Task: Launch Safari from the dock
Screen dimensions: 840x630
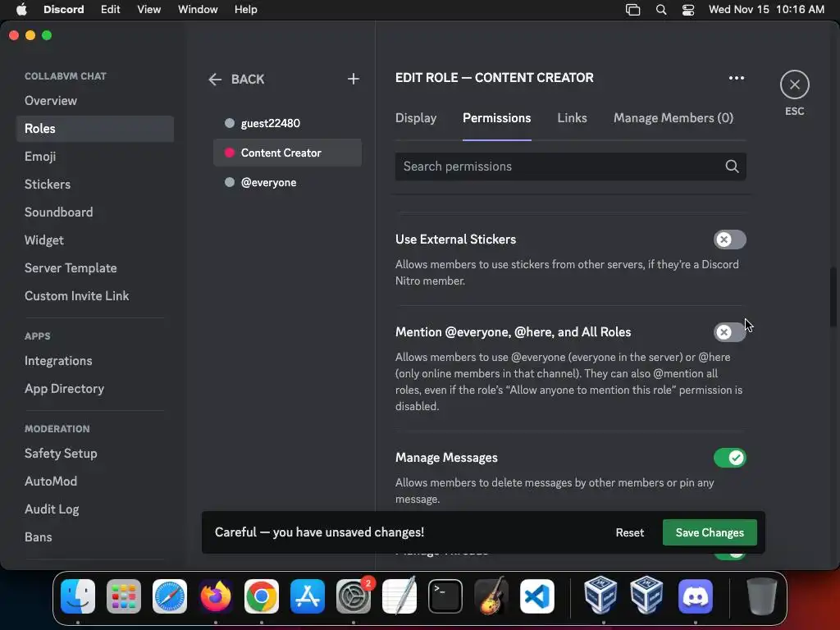Action: [x=170, y=596]
